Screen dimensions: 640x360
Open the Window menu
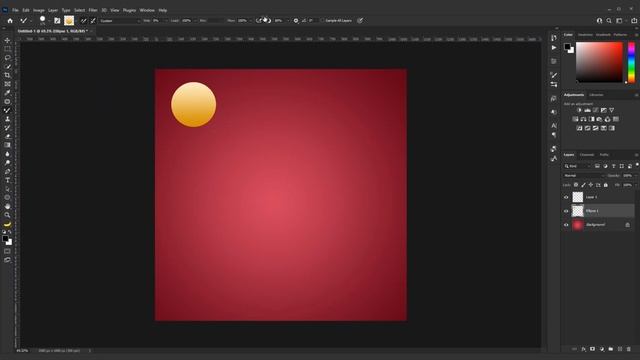(x=147, y=10)
